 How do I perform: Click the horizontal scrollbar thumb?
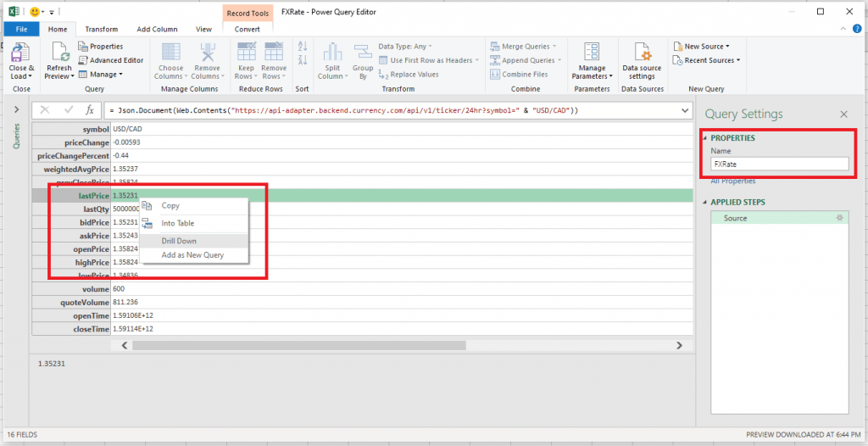click(299, 345)
